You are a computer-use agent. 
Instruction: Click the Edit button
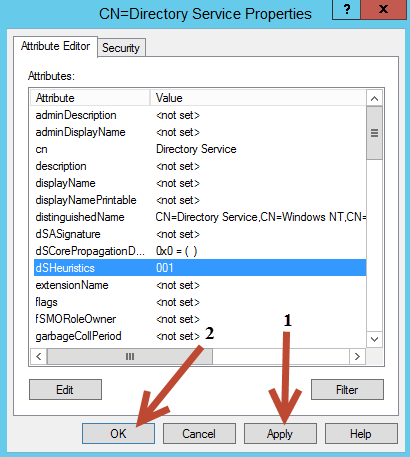65,389
